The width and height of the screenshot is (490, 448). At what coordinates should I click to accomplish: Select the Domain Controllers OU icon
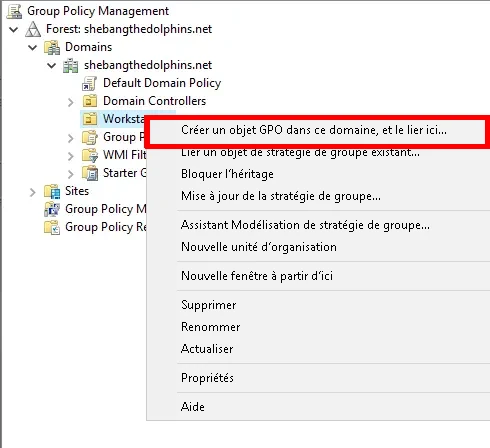coord(89,101)
